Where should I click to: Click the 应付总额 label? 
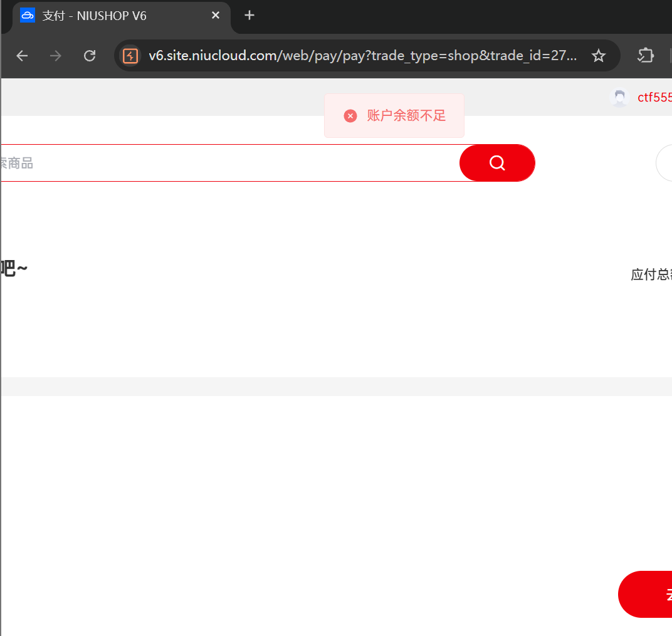(651, 274)
